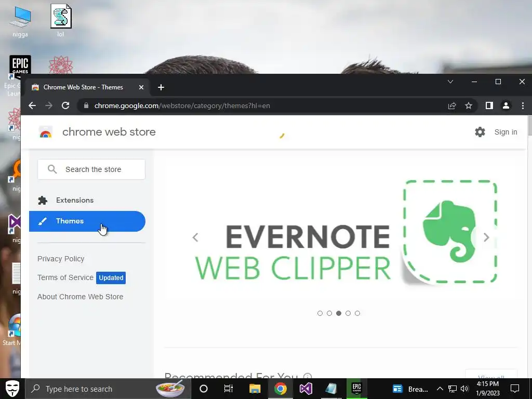Open web store settings gear
532x399 pixels.
[480, 132]
